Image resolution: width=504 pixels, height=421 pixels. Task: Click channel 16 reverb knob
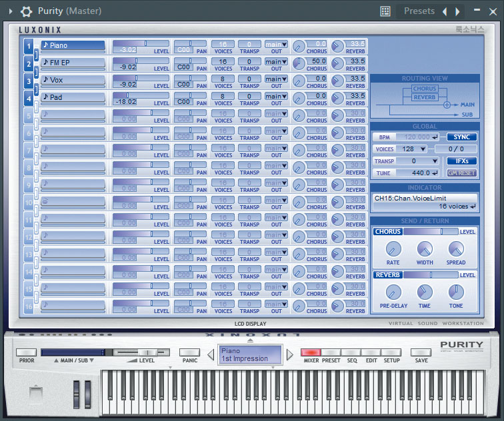337,306
